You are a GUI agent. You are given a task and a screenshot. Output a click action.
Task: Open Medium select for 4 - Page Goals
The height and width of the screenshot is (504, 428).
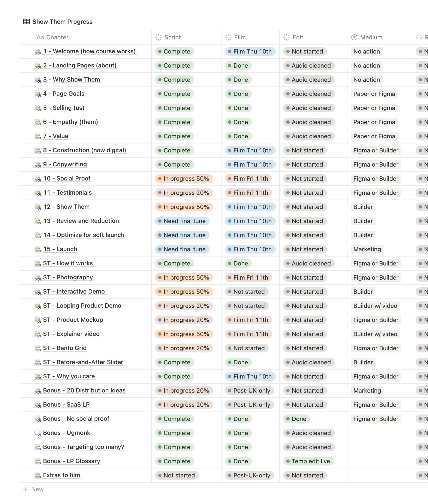374,94
